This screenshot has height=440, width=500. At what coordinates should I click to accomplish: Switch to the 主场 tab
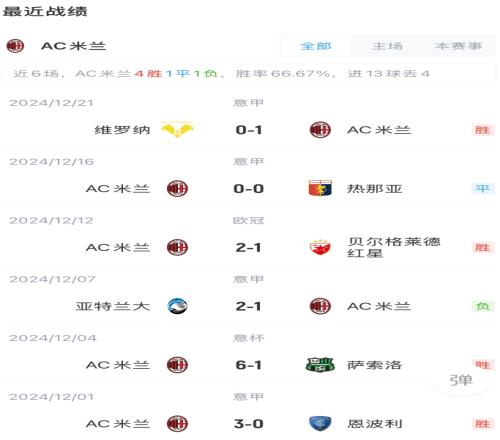(x=387, y=46)
